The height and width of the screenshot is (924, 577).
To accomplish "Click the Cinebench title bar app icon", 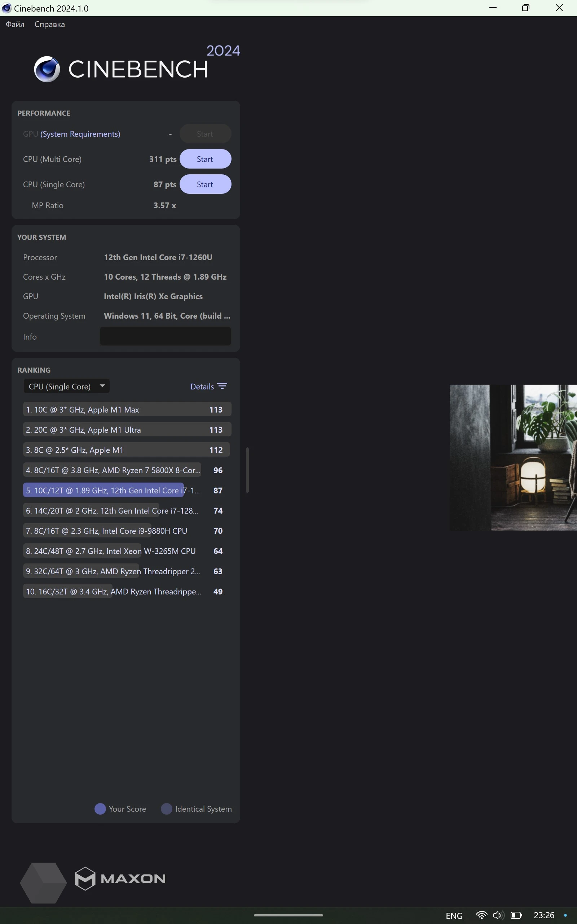I will coord(6,8).
